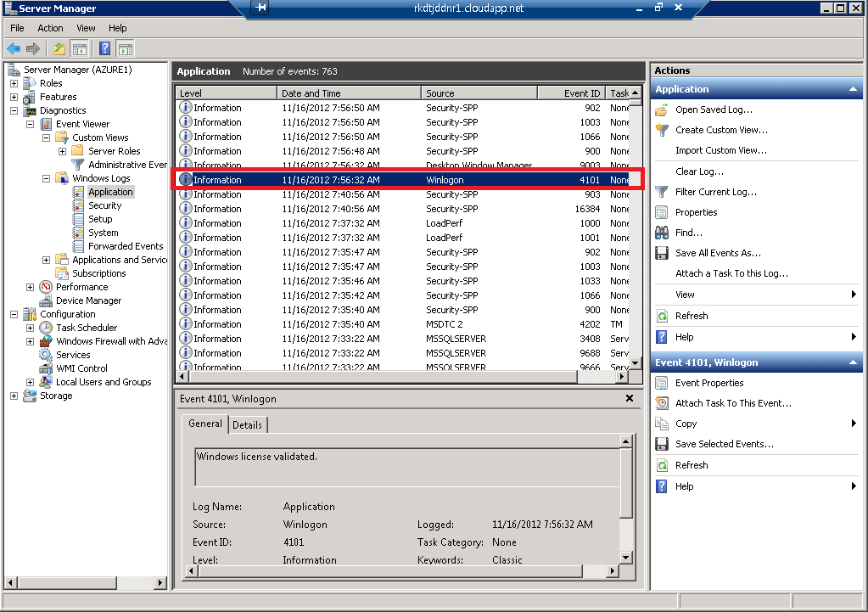Select the Subscriptions tree item
868x612 pixels.
point(99,273)
